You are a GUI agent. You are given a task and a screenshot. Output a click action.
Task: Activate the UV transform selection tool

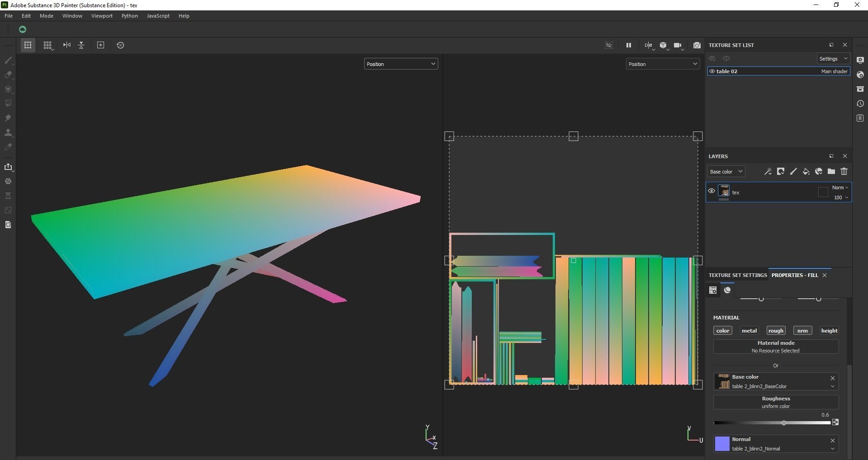28,45
